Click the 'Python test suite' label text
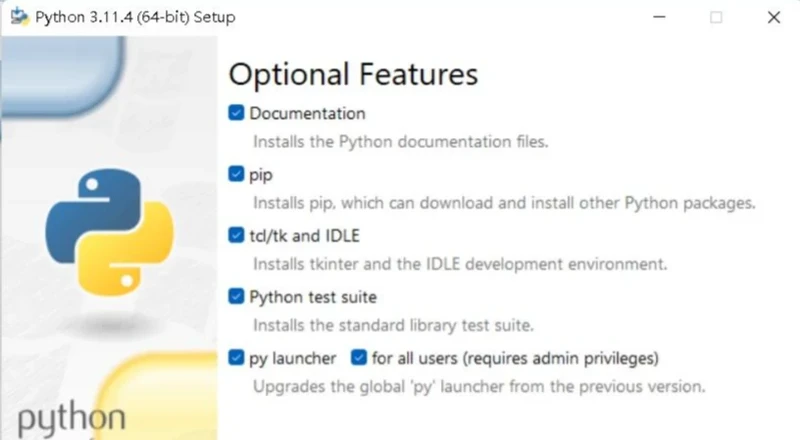 (x=312, y=297)
